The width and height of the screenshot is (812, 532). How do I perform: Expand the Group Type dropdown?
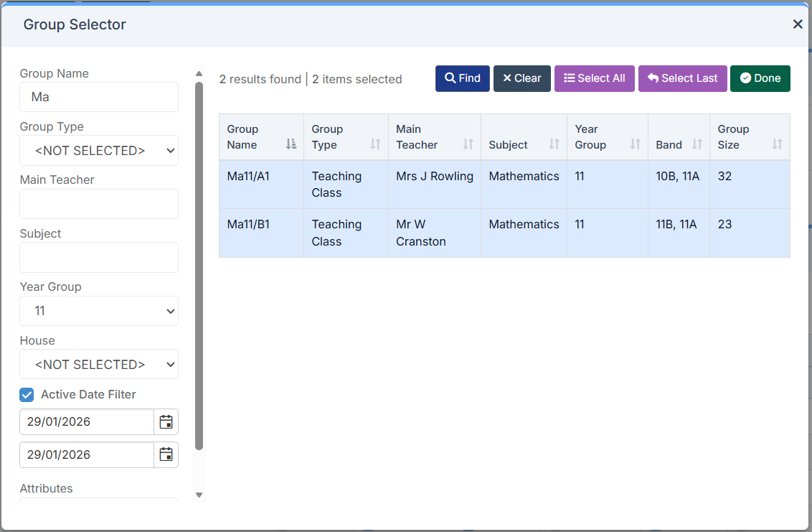(x=99, y=151)
